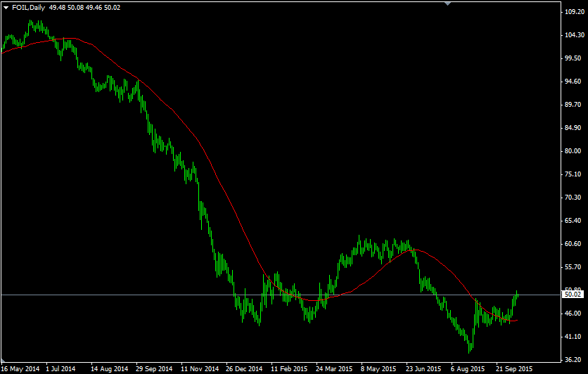Screen dimensions: 588x374
Task: Click the 80.00 price axis value
Action: click(x=574, y=151)
